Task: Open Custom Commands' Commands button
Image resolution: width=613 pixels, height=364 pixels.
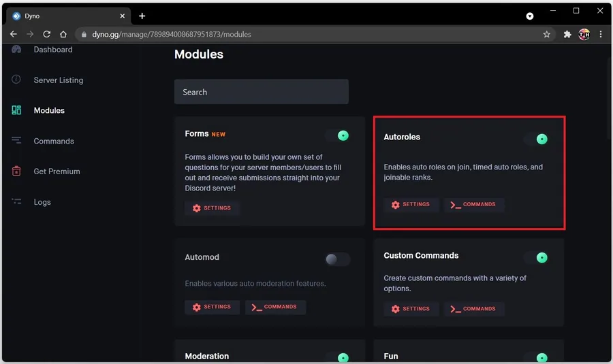Action: 474,308
